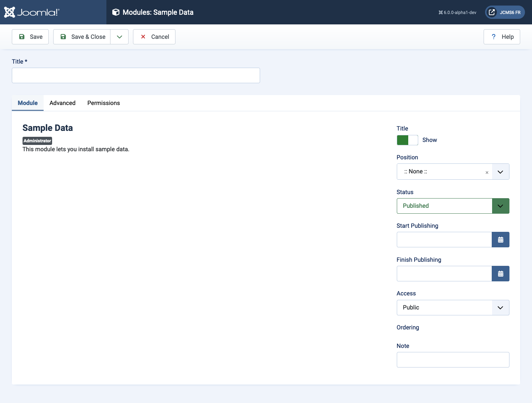Switch to the Advanced tab
The height and width of the screenshot is (403, 532).
62,103
